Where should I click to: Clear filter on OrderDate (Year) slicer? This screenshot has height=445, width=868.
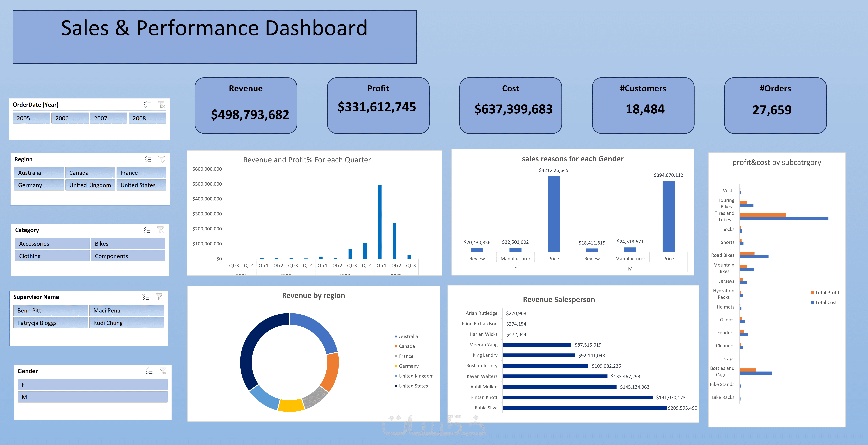161,104
